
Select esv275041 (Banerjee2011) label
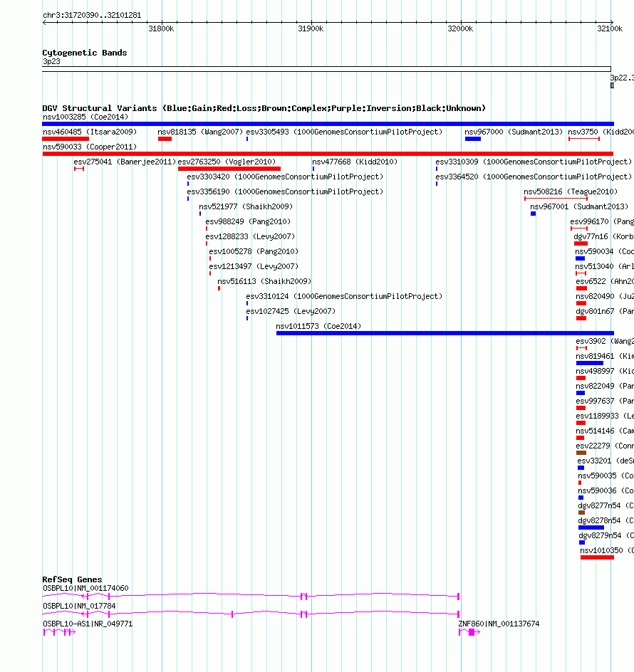[125, 162]
